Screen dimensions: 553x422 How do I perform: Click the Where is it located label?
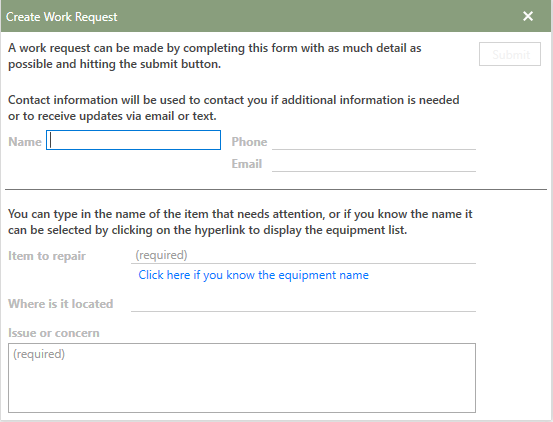60,304
